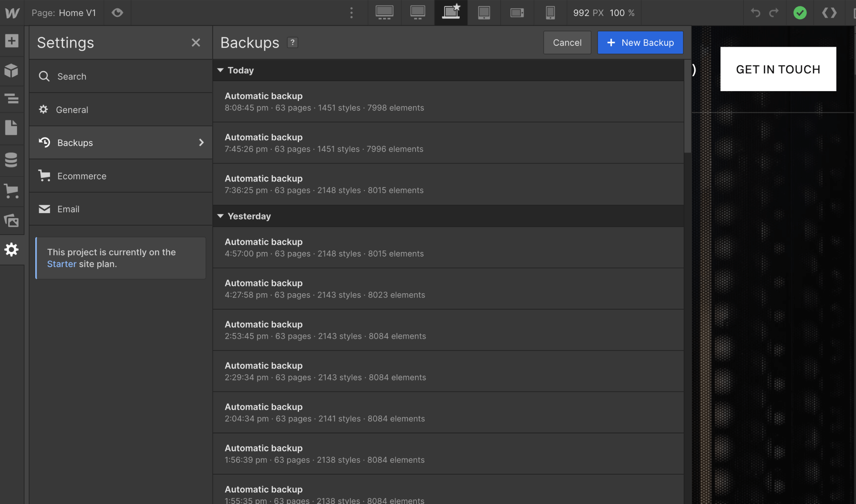Collapse the Today backups section
The width and height of the screenshot is (856, 504).
click(x=221, y=70)
